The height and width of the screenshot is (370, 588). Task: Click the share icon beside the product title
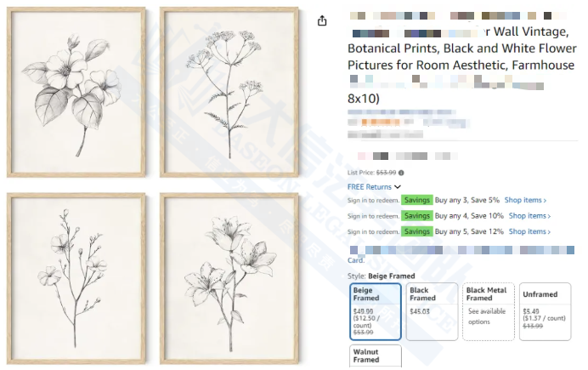pos(322,21)
